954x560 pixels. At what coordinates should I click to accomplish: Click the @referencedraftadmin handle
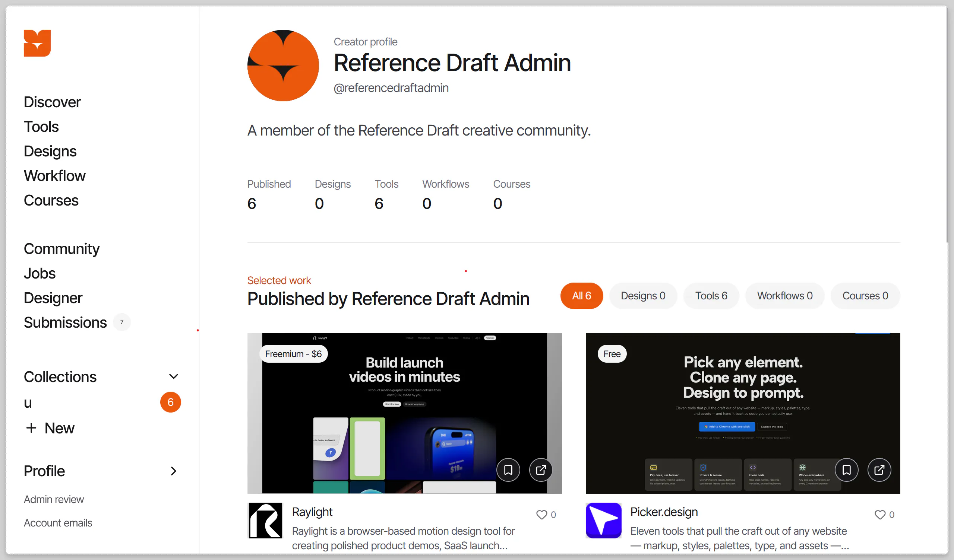point(391,88)
